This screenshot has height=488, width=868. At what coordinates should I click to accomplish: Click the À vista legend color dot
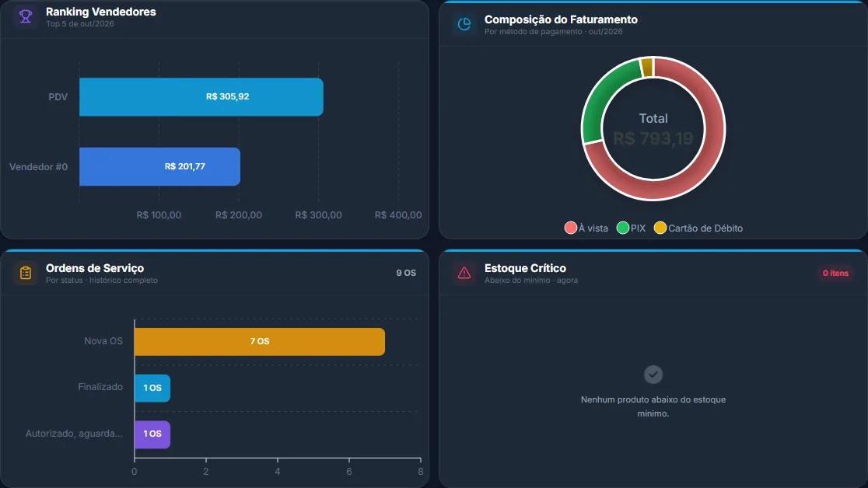[x=571, y=228]
